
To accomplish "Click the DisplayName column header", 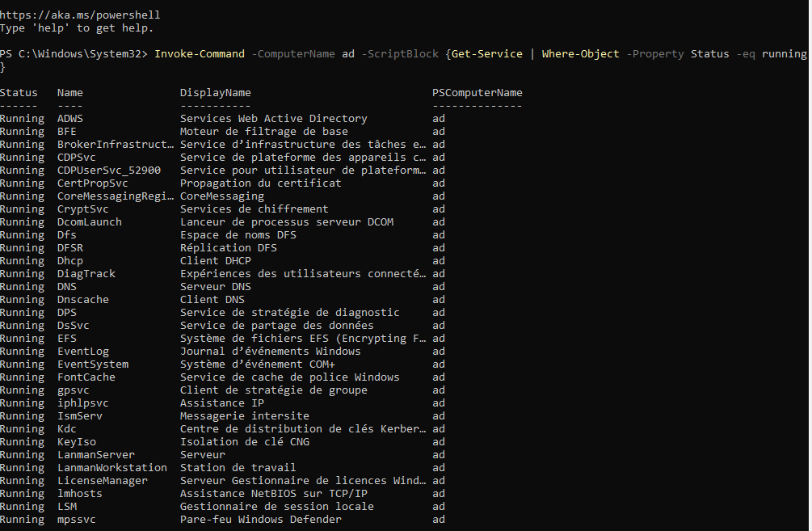I will (x=216, y=92).
